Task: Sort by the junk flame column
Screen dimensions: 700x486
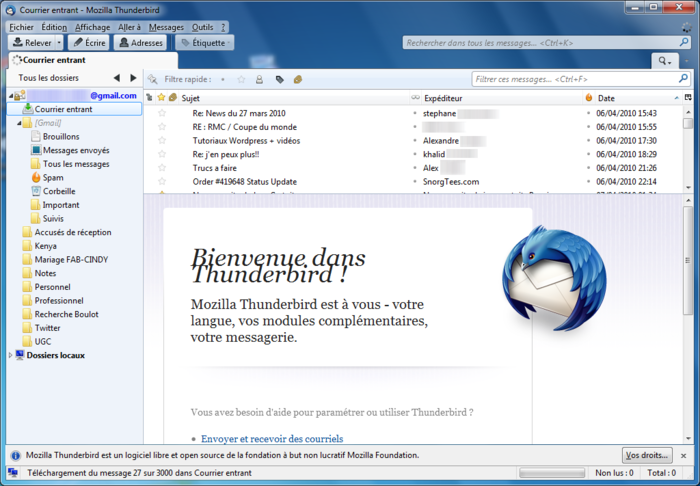Action: point(589,98)
